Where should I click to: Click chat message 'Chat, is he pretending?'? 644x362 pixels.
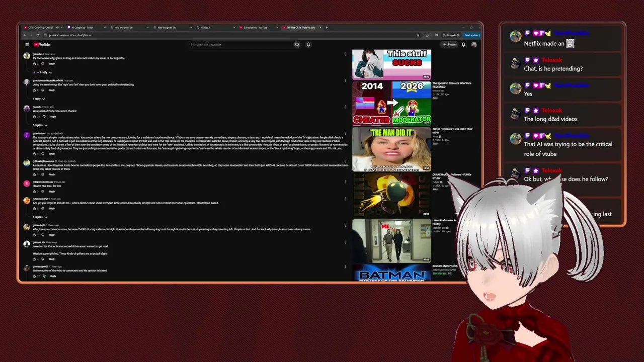click(553, 69)
